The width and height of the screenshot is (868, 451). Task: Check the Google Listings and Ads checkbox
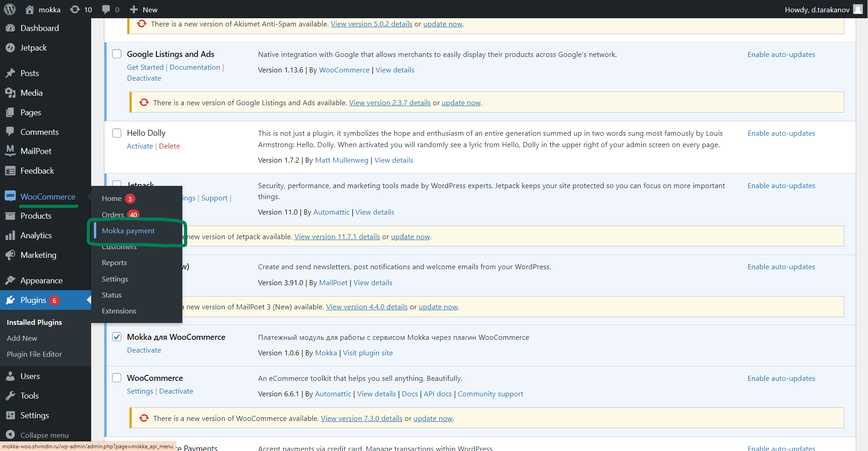pos(117,54)
